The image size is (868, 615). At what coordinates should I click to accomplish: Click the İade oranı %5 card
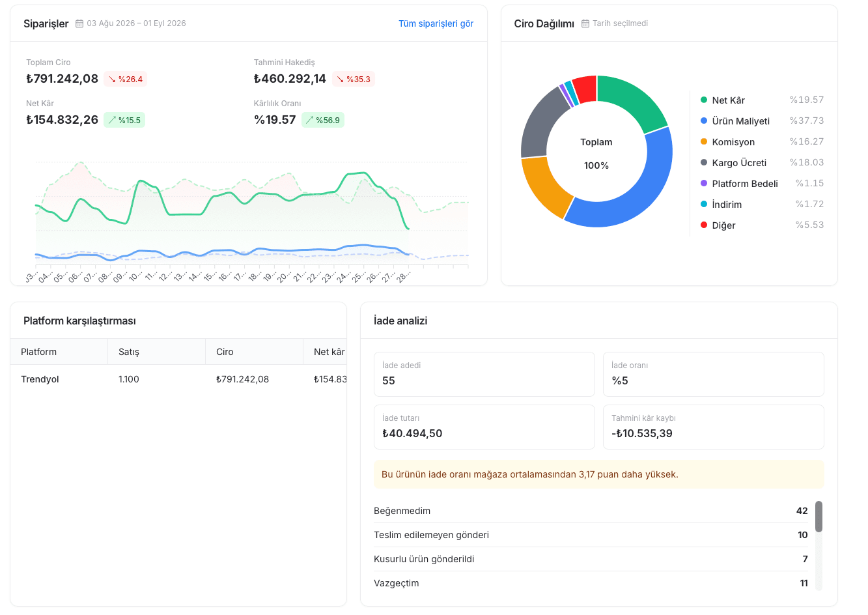pos(714,374)
